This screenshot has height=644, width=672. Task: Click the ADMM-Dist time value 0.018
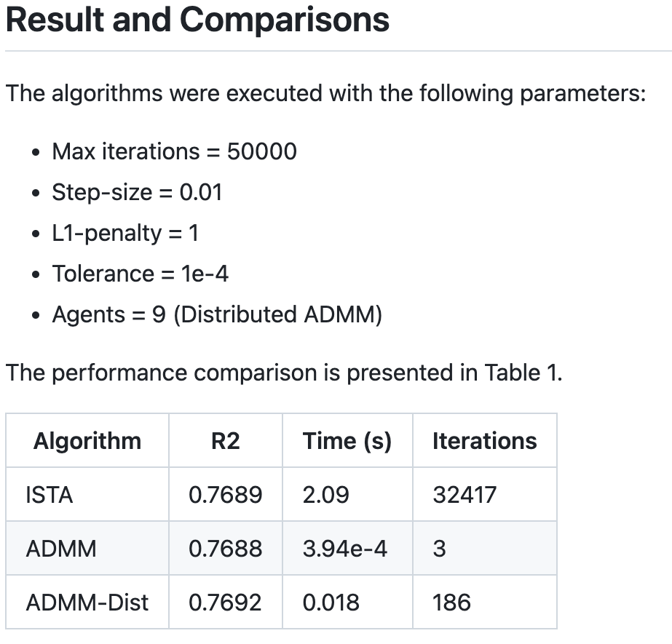click(x=331, y=603)
